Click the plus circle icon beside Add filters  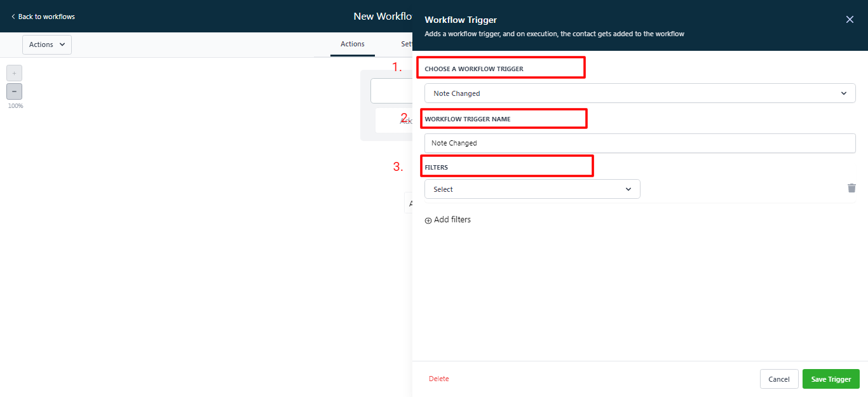428,220
